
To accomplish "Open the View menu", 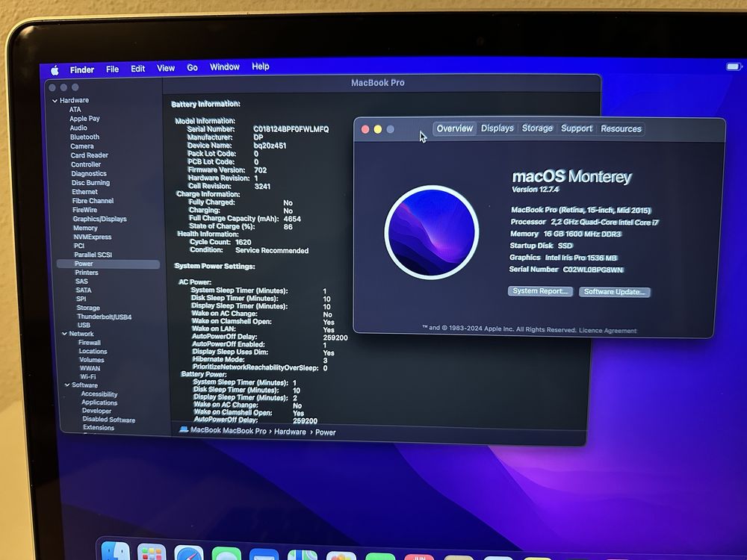I will 166,68.
